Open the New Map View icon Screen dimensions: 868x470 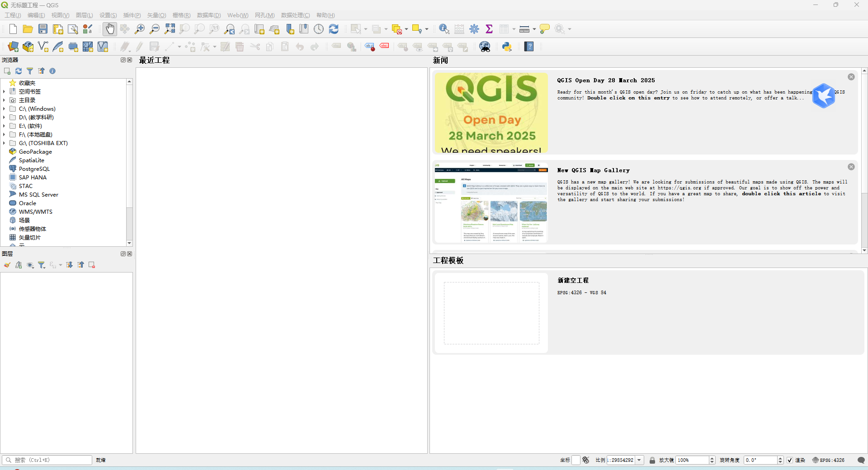tap(259, 29)
